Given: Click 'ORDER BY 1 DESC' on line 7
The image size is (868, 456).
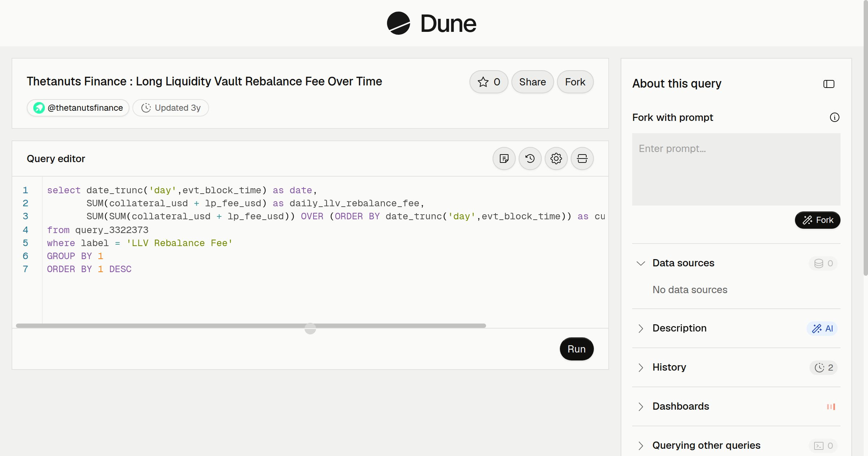Looking at the screenshot, I should pos(89,269).
